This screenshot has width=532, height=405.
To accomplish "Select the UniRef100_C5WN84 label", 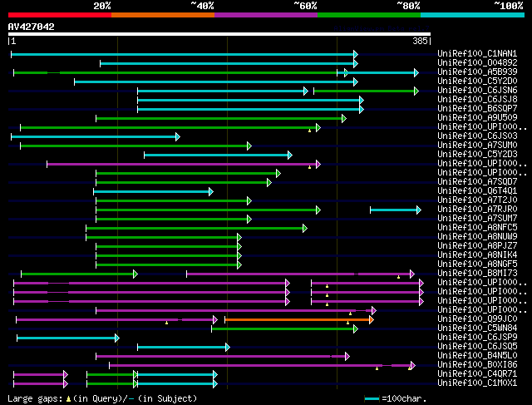I will click(x=477, y=328).
